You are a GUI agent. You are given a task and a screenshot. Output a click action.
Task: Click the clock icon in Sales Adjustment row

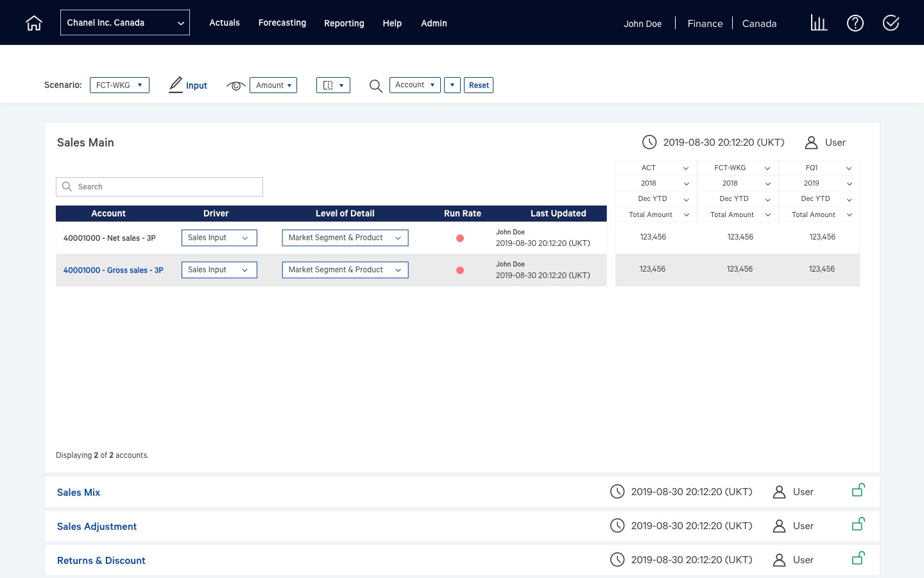[617, 526]
